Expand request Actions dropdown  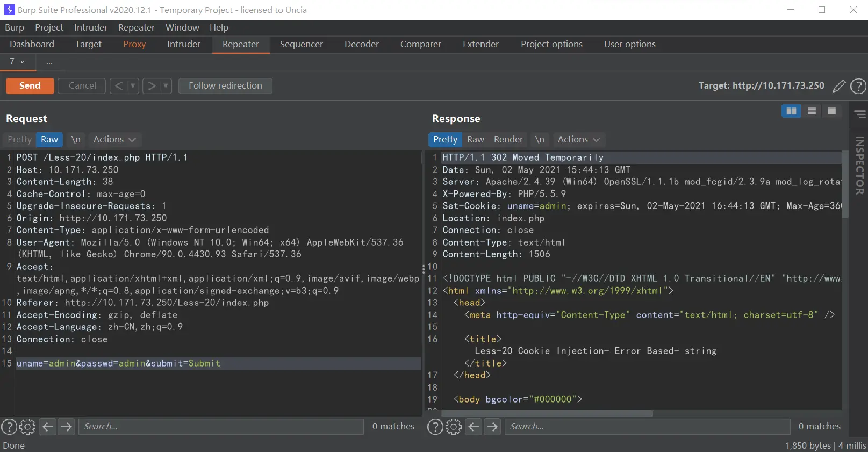tap(114, 140)
